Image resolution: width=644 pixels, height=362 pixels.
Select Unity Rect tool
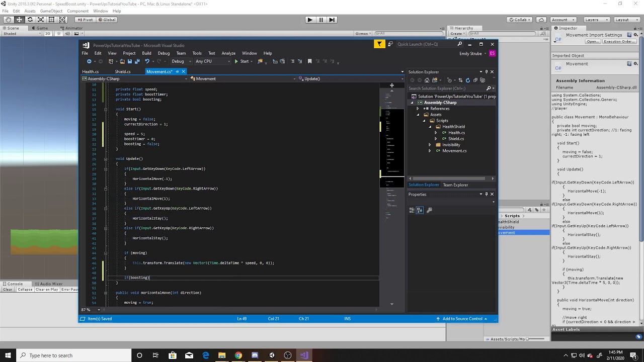click(x=51, y=20)
